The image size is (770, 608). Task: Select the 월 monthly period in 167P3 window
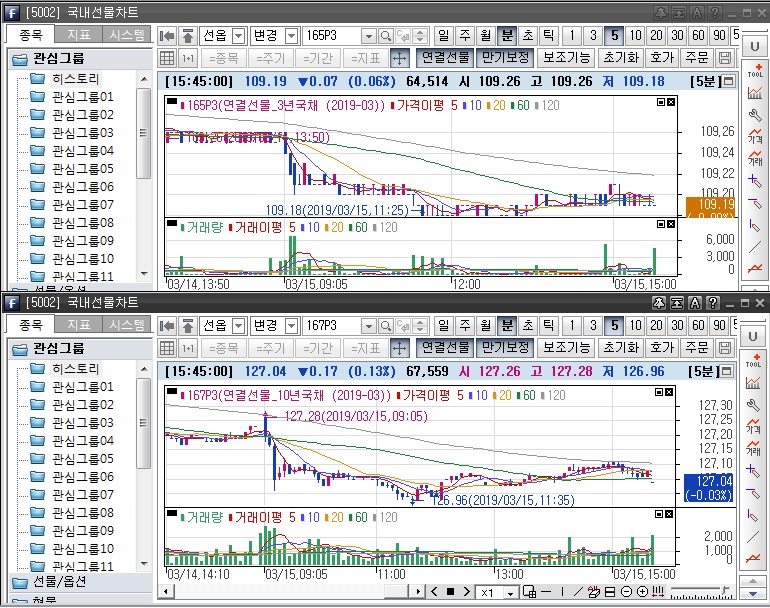point(486,325)
